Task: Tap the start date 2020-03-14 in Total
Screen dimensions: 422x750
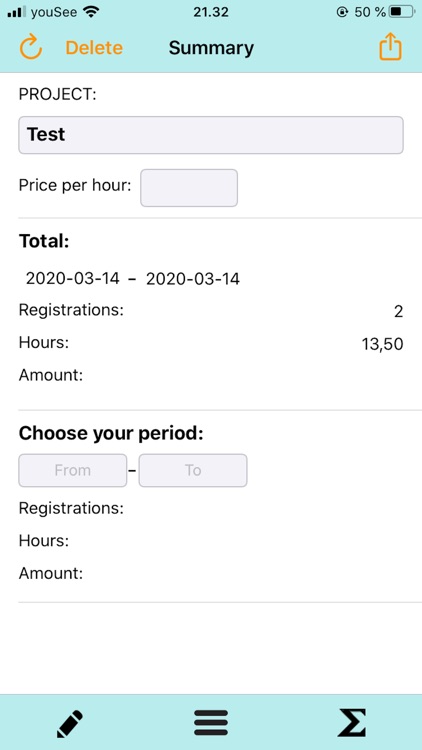Action: coord(73,278)
